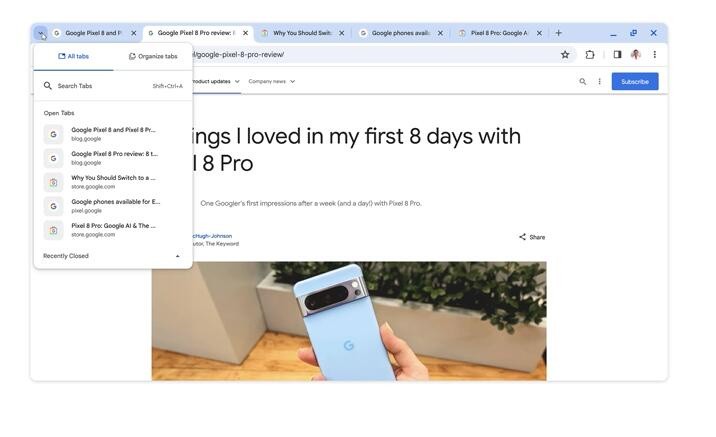Click the Search Tabs input field
The image size is (716, 437).
(113, 86)
